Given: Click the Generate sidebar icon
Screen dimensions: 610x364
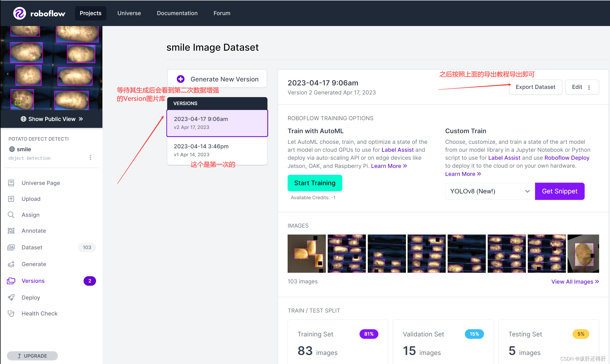Looking at the screenshot, I should pos(11,264).
